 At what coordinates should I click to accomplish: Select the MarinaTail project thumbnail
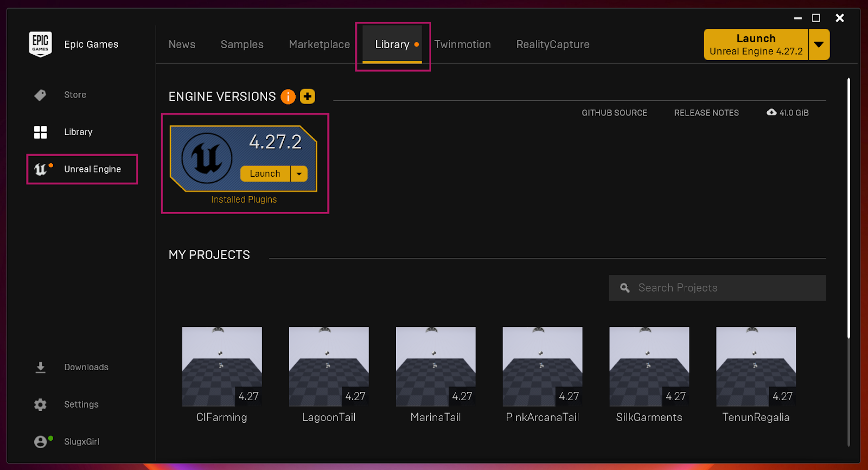click(436, 366)
